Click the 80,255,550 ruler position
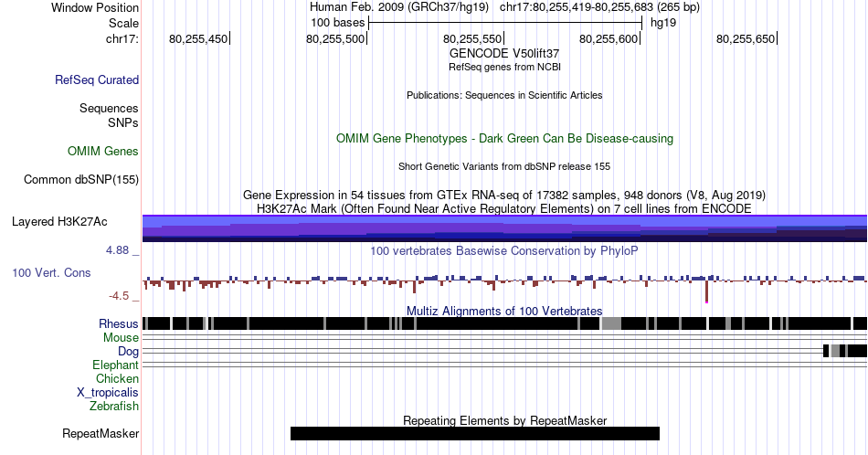This screenshot has width=868, height=455. 472,38
